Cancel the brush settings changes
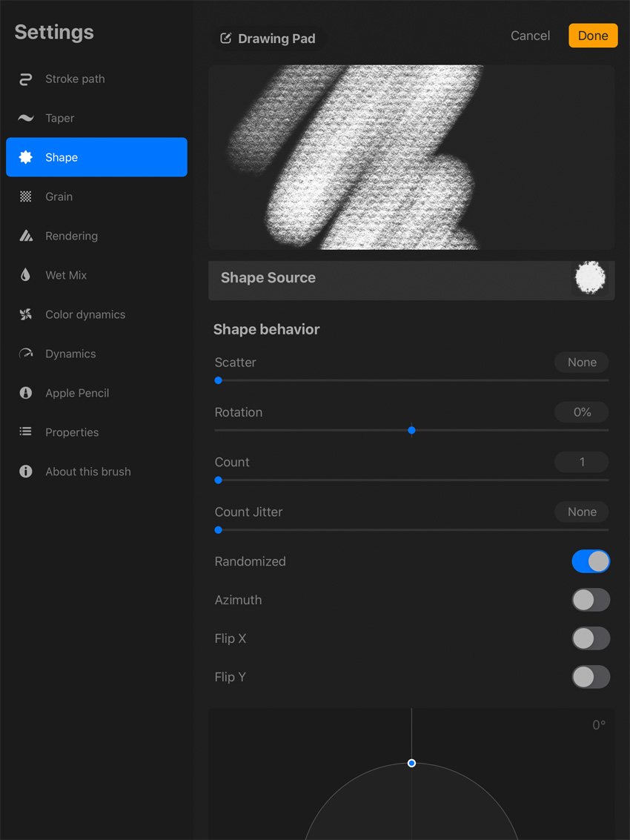The width and height of the screenshot is (630, 840). (x=531, y=36)
